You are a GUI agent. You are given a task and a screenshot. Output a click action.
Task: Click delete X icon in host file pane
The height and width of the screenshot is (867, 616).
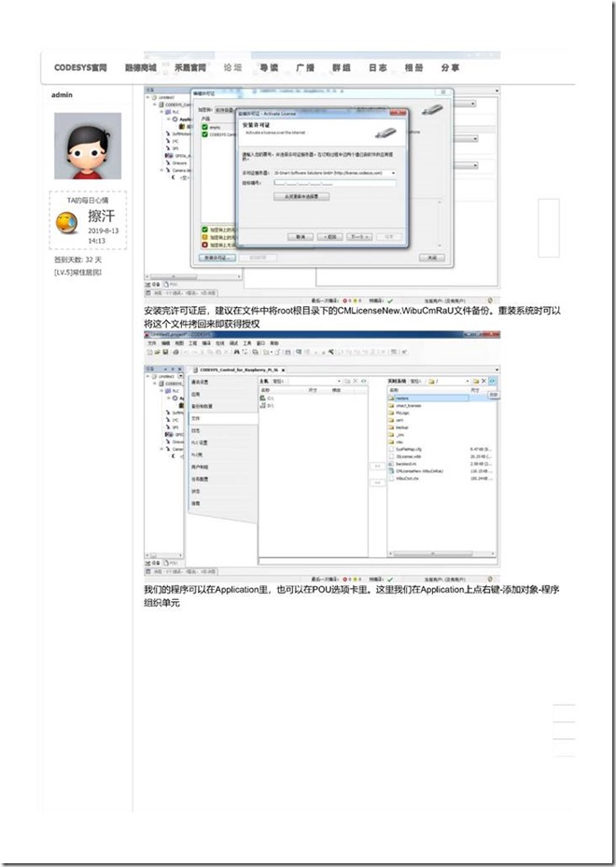pyautogui.click(x=356, y=381)
